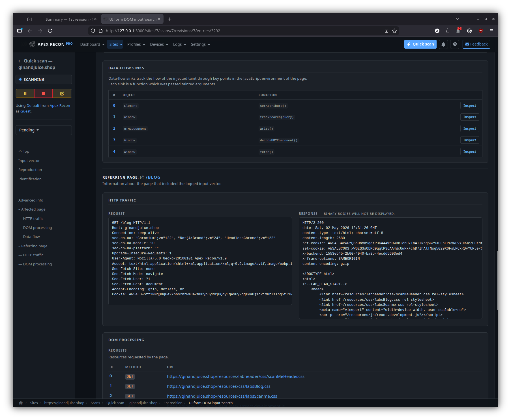Inspect the trackSearch(query) sink
Image resolution: width=511 pixels, height=420 pixels.
(470, 117)
